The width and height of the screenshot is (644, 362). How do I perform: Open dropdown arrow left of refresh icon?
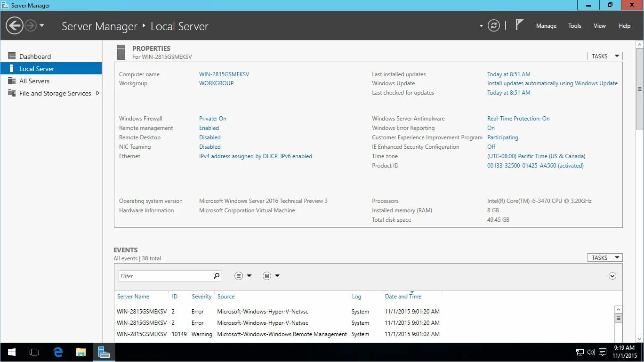pos(481,26)
